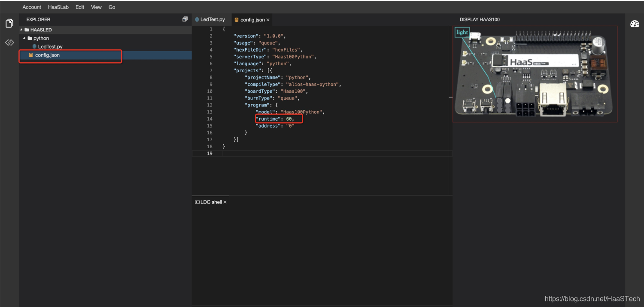Image resolution: width=644 pixels, height=307 pixels.
Task: Click the light label on board display
Action: 462,33
